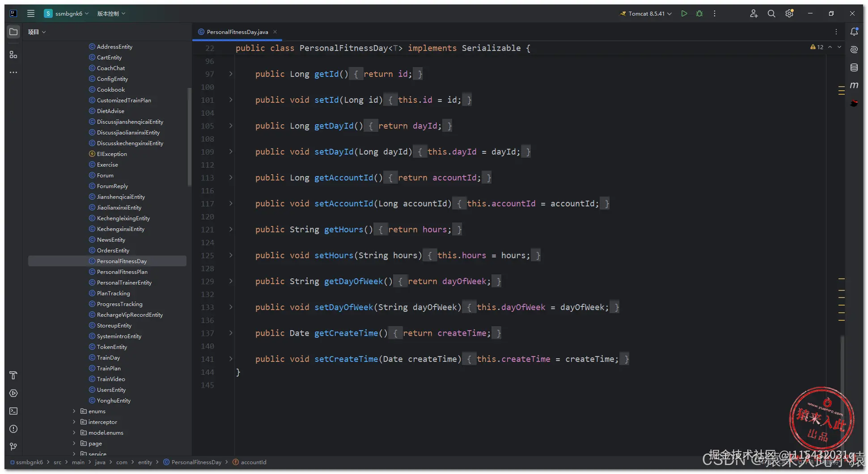Open the Terminal tool window
868x474 pixels.
(13, 411)
